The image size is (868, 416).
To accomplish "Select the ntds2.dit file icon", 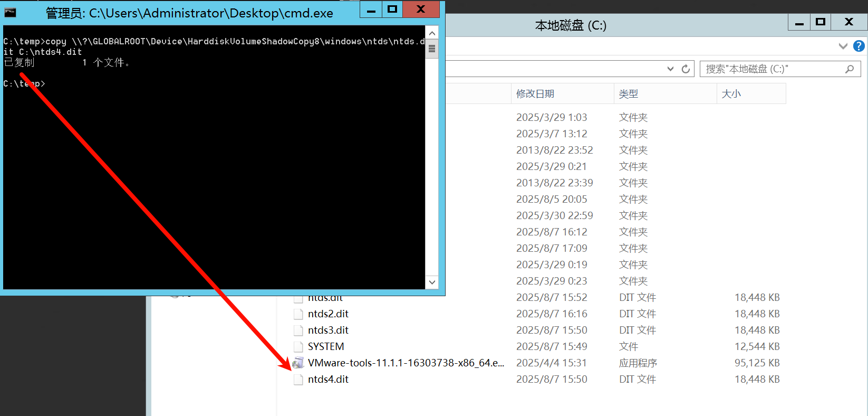I will point(298,314).
